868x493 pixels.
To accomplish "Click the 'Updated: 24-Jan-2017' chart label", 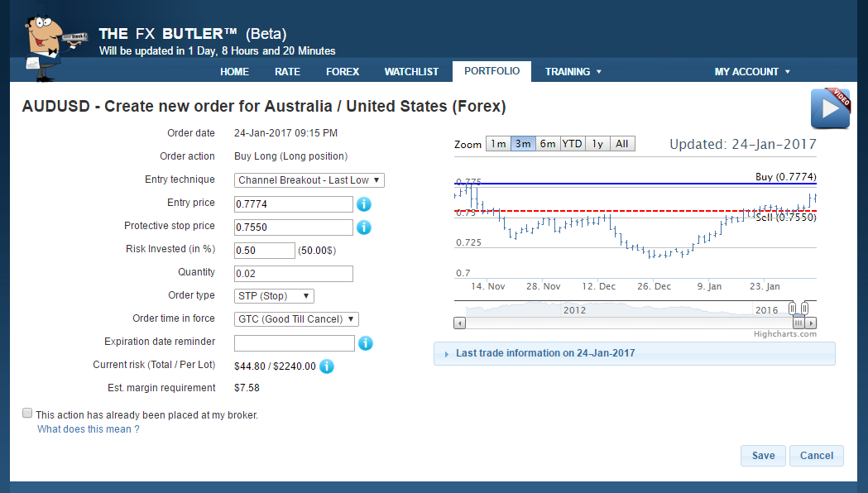I will 743,145.
